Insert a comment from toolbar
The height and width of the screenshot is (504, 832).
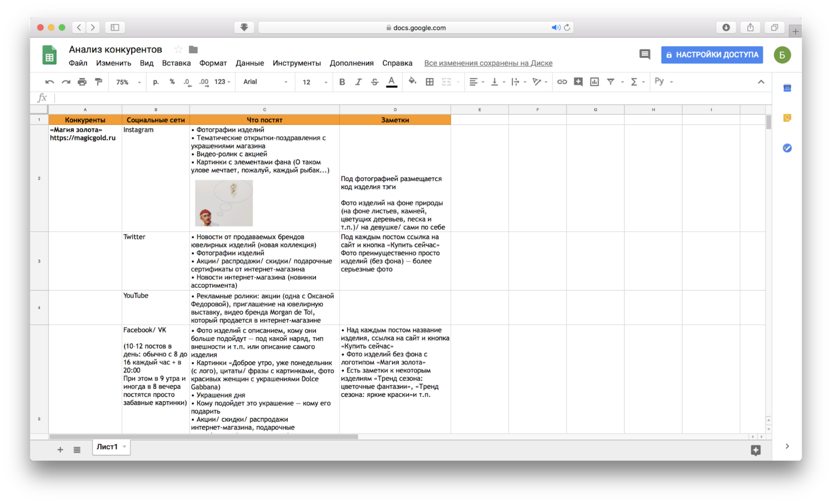tap(578, 82)
